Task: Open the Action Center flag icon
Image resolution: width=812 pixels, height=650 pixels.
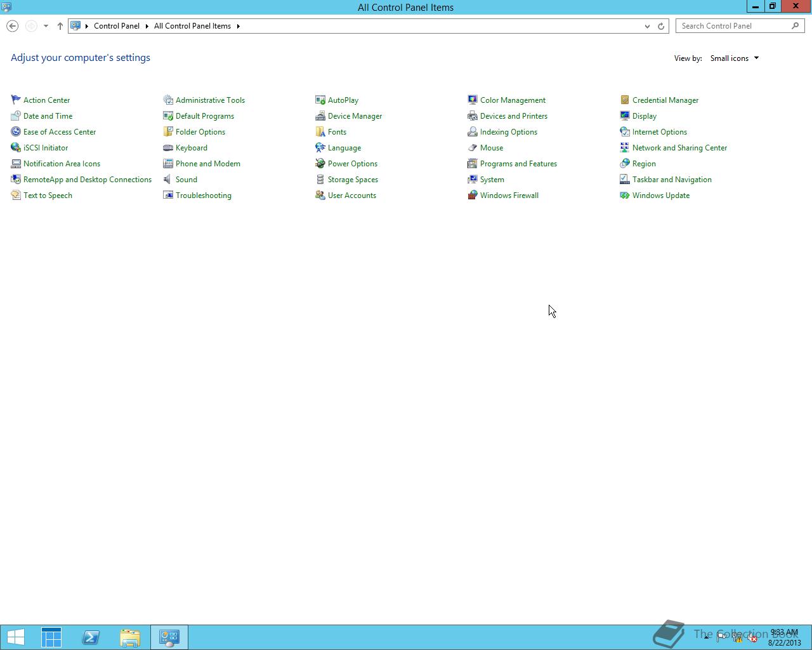Action: (x=16, y=100)
